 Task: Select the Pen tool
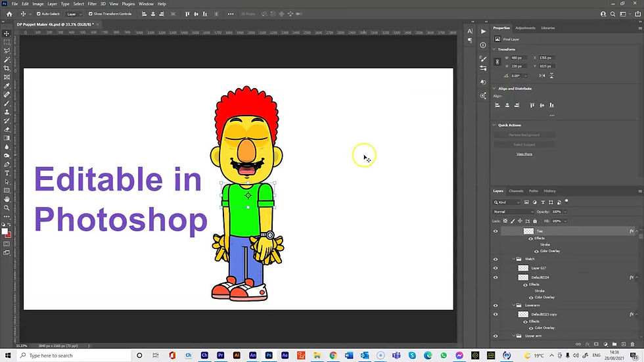point(7,164)
